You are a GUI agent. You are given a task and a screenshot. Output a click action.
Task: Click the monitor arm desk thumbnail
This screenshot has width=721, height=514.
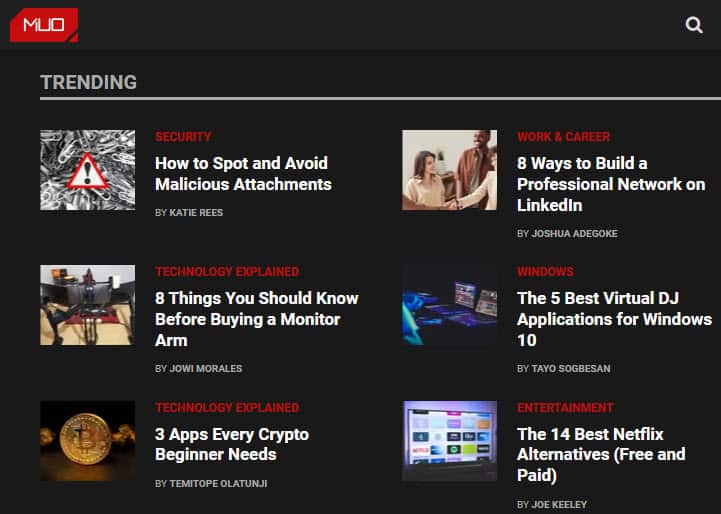(x=88, y=305)
